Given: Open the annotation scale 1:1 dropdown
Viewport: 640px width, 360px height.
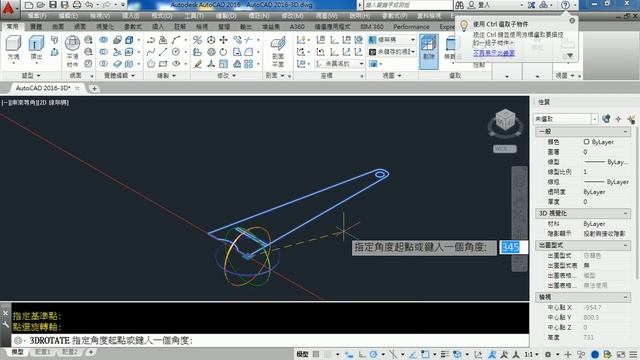Looking at the screenshot, I should 531,354.
